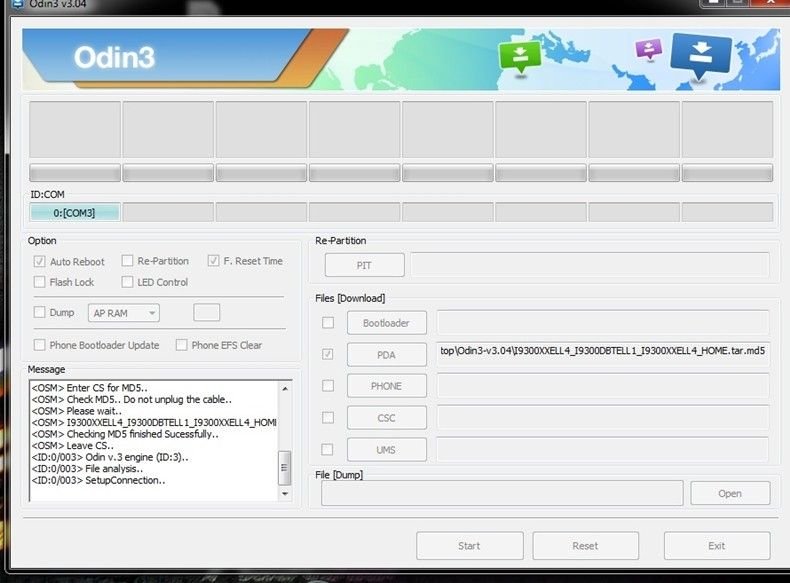Click 'Enter CS for MD5..' log line
The image size is (790, 583).
pyautogui.click(x=90, y=387)
